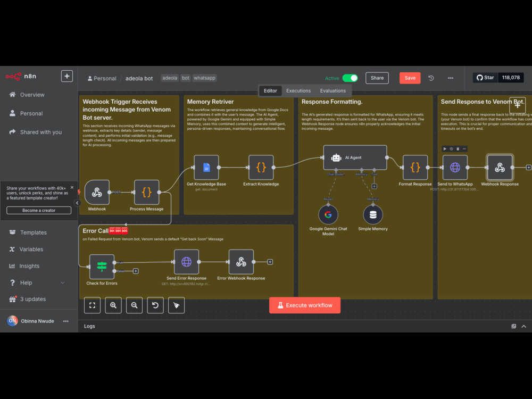Screen dimensions: 532x399
Task: Click the Personal breadcrumb link
Action: [x=102, y=78]
